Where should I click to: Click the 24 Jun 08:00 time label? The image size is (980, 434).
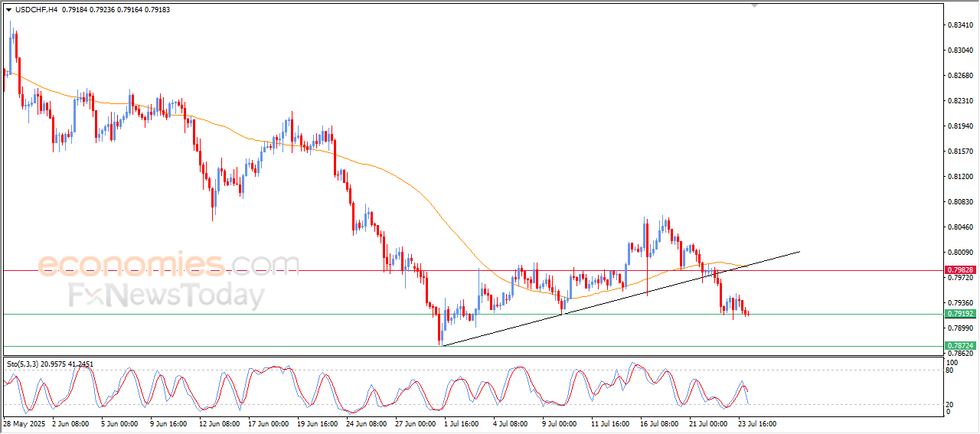(x=366, y=423)
